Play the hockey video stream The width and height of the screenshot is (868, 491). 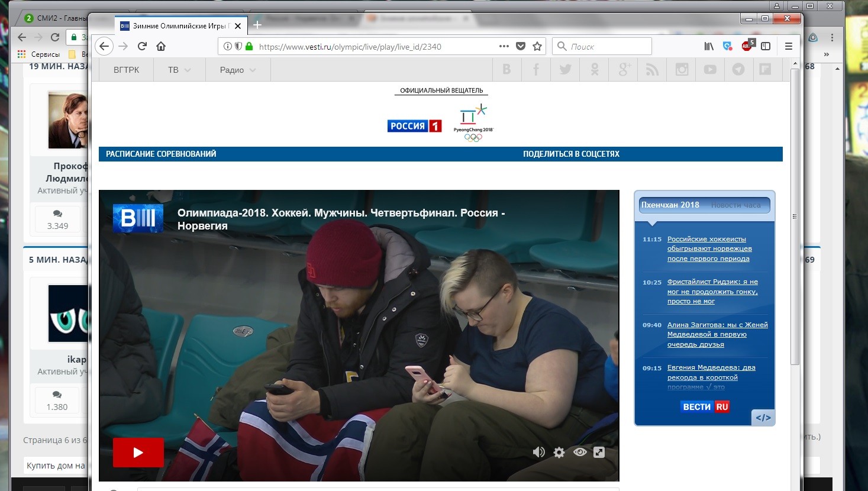tap(138, 453)
